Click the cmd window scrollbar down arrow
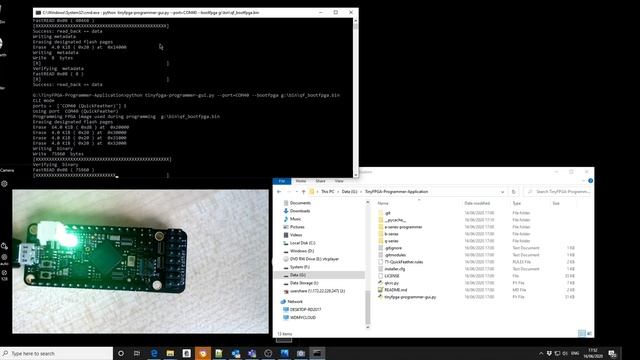This screenshot has height=360, width=640. [x=356, y=175]
